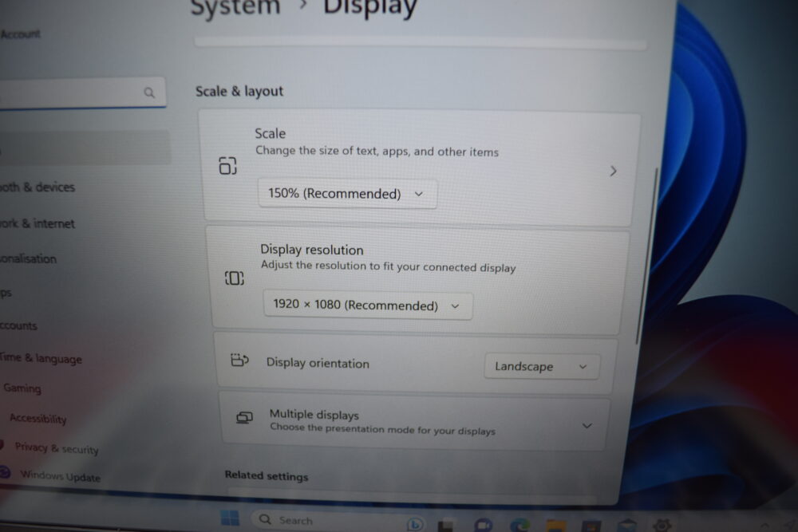Open Windows Update settings
798x532 pixels.
(x=60, y=476)
